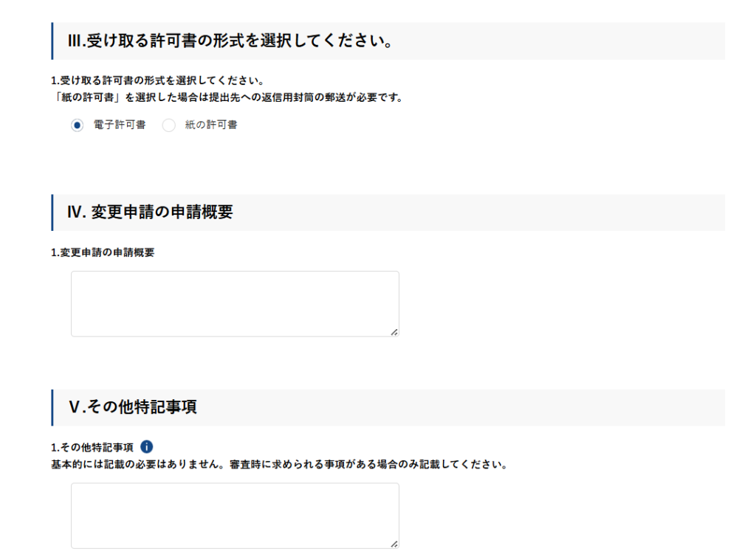Image resolution: width=756 pixels, height=560 pixels.
Task: Click blue accent bar of section V heading
Action: point(52,407)
